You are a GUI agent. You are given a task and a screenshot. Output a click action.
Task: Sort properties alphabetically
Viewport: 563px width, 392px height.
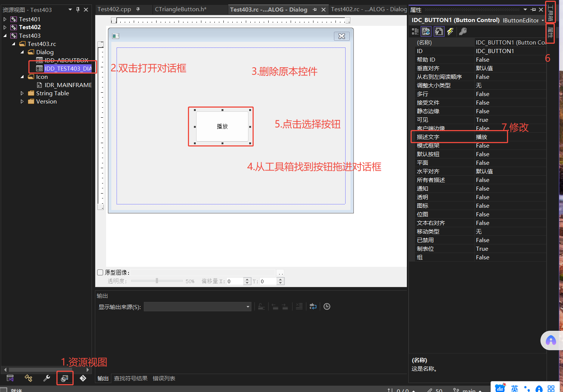click(426, 31)
